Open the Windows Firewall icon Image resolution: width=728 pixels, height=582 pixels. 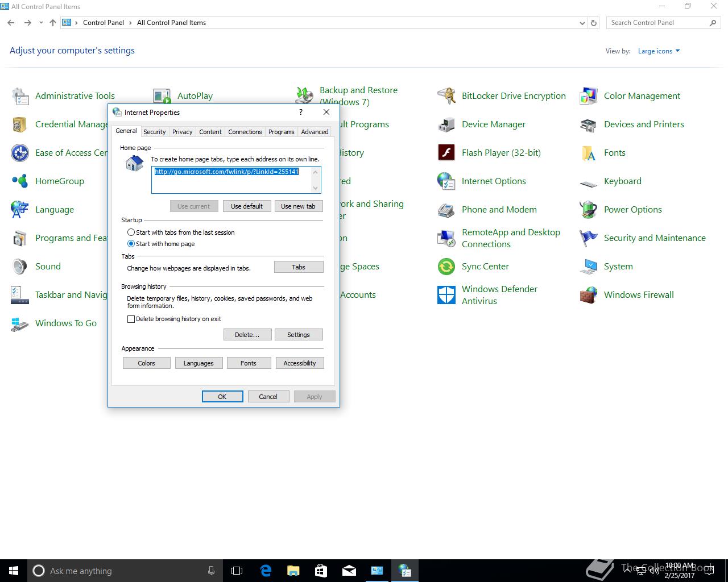(x=589, y=295)
